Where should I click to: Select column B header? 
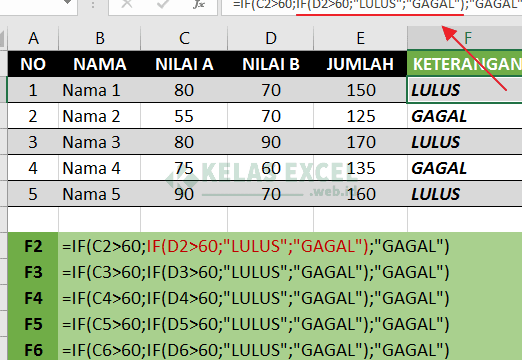click(x=100, y=38)
